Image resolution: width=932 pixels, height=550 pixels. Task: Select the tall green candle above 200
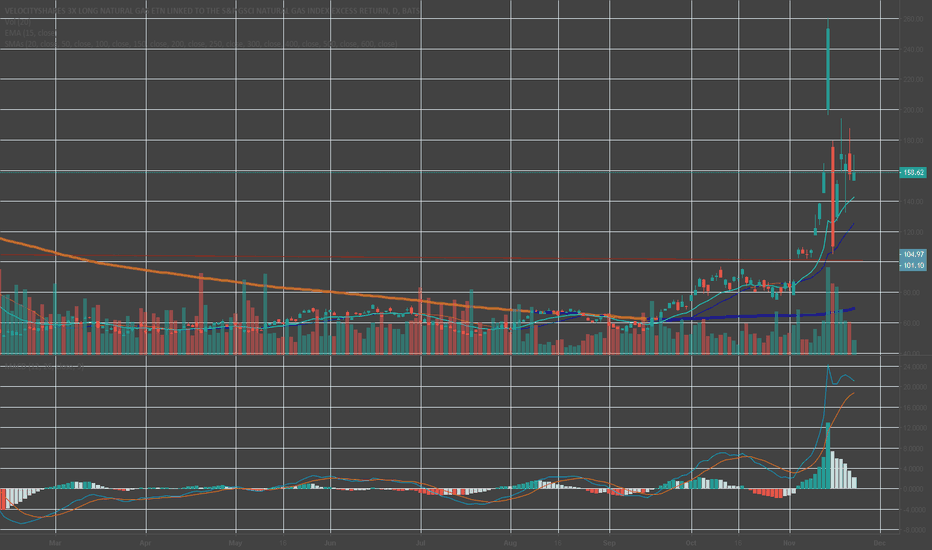tap(828, 67)
